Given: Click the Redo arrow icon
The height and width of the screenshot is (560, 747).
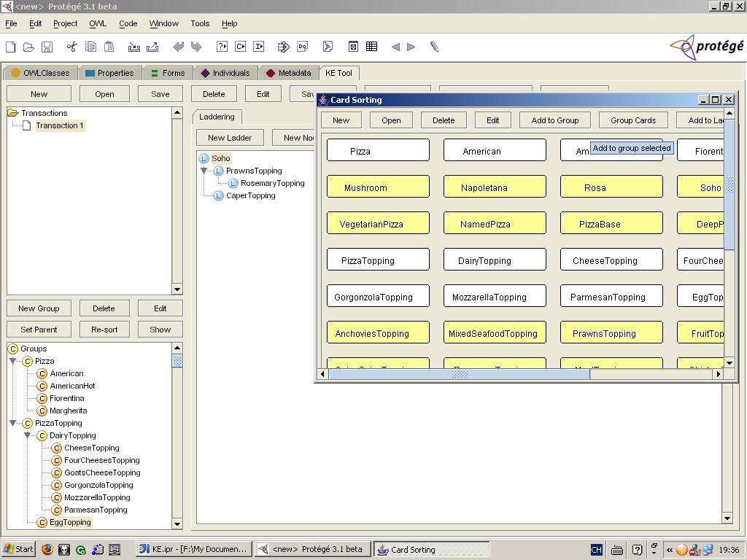Looking at the screenshot, I should [x=196, y=47].
